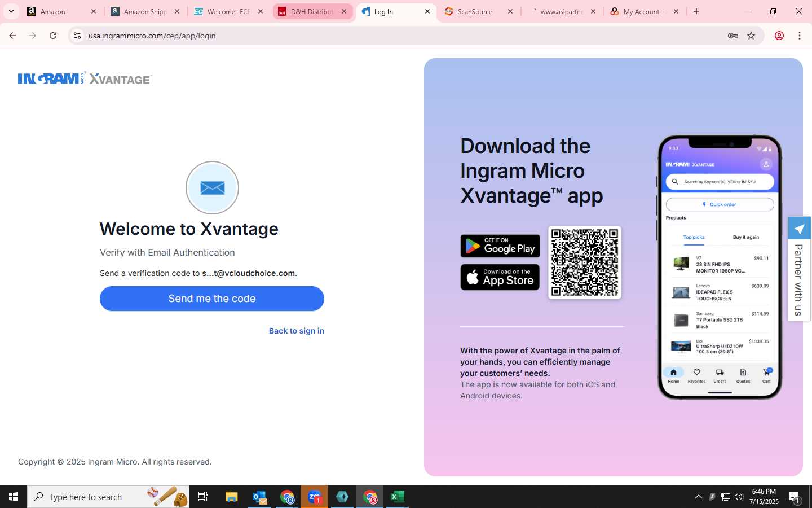This screenshot has width=812, height=508.
Task: Open the Get it on Google Play badge
Action: pos(500,246)
